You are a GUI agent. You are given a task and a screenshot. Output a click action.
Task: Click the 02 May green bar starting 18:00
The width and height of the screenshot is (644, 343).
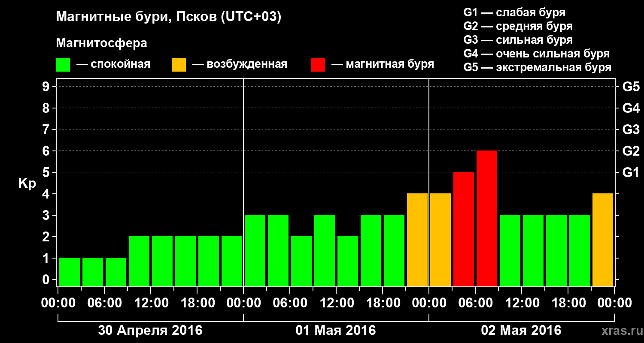[580, 251]
